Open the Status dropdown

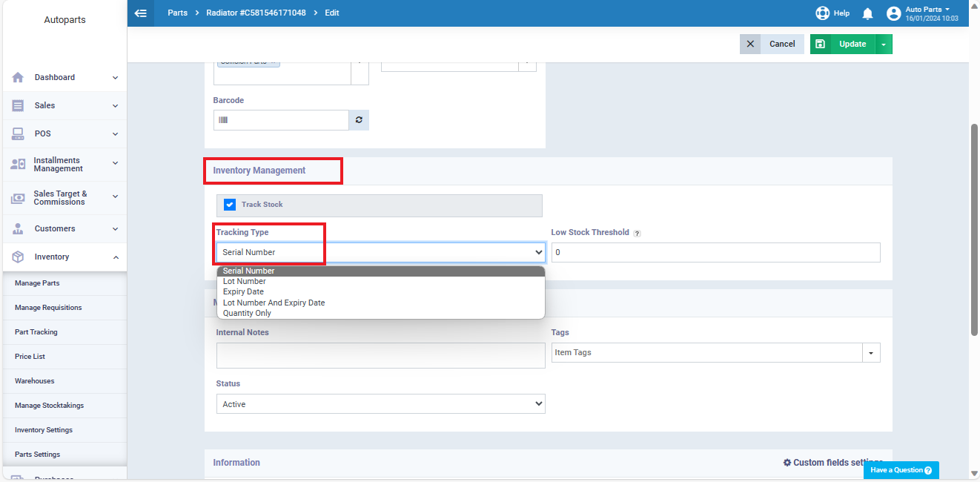tap(380, 404)
